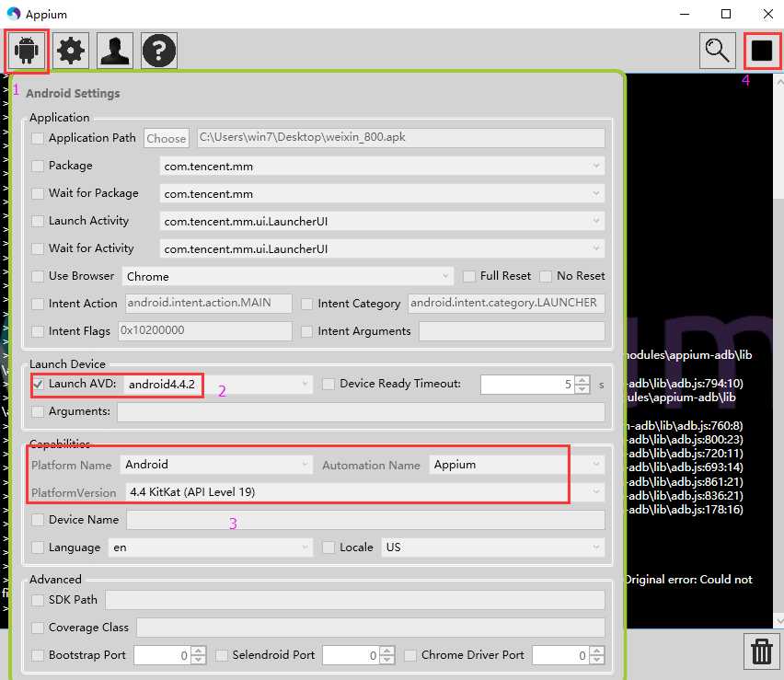Maximize the Appium window

tap(726, 14)
